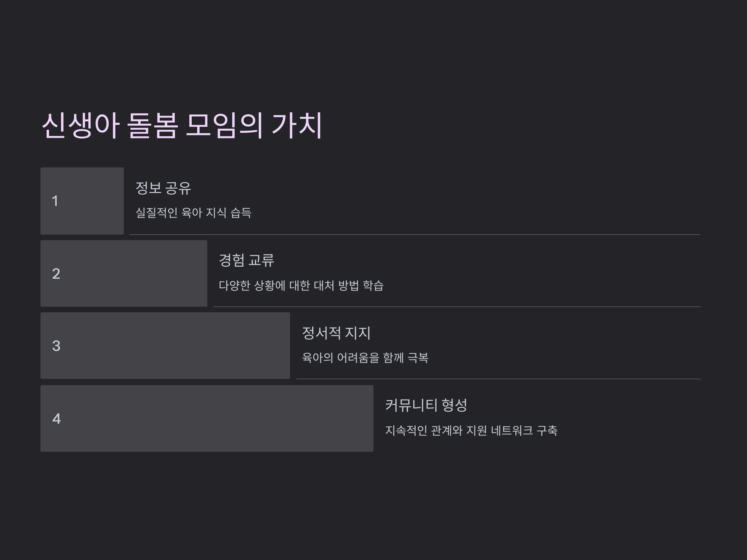Click the number 2 digit
The width and height of the screenshot is (747, 560).
pos(56,274)
